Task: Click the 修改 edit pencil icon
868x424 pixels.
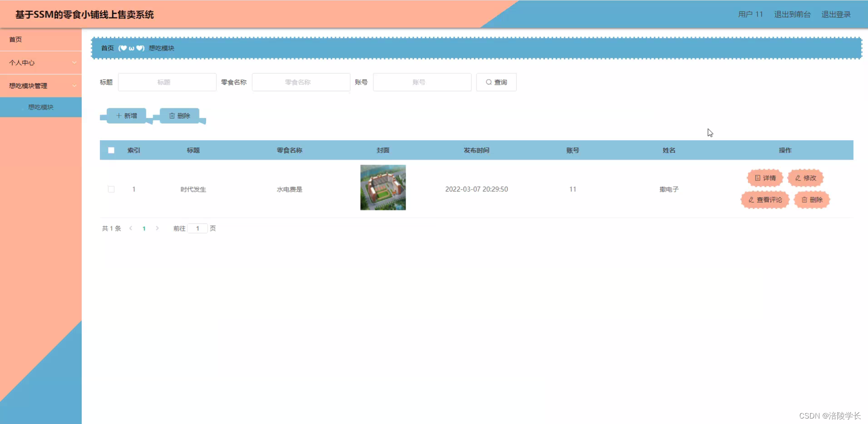Action: click(x=798, y=177)
